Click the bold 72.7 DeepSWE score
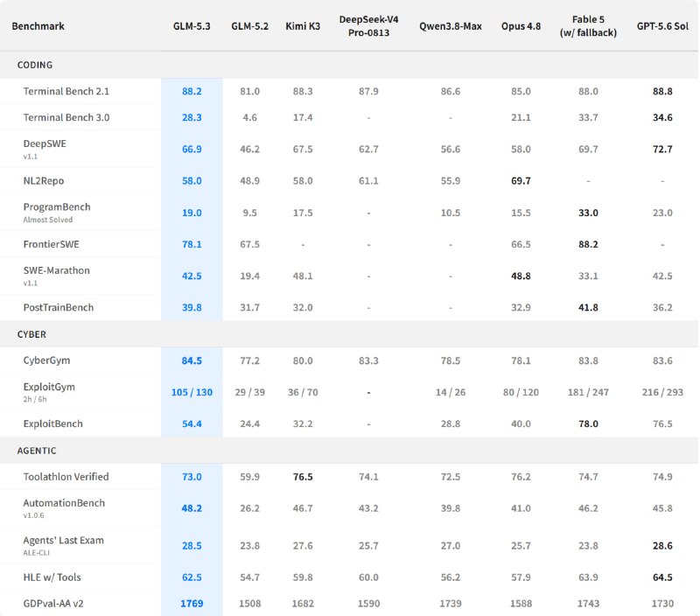The width and height of the screenshot is (700, 616). tap(662, 149)
